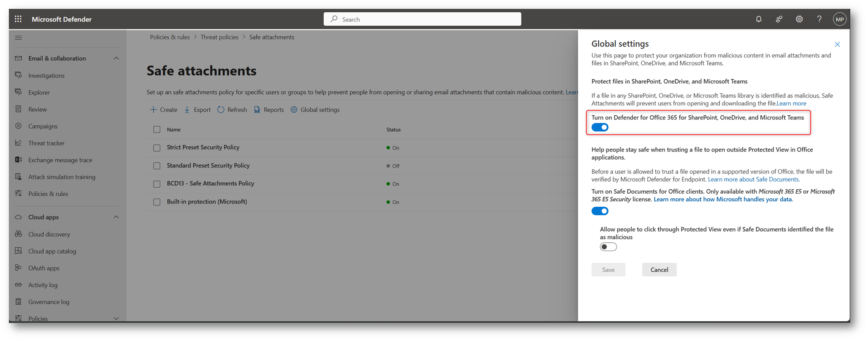Image resolution: width=868 pixels, height=341 pixels.
Task: Collapse the Email & collaboration section chevron
Action: [x=116, y=58]
